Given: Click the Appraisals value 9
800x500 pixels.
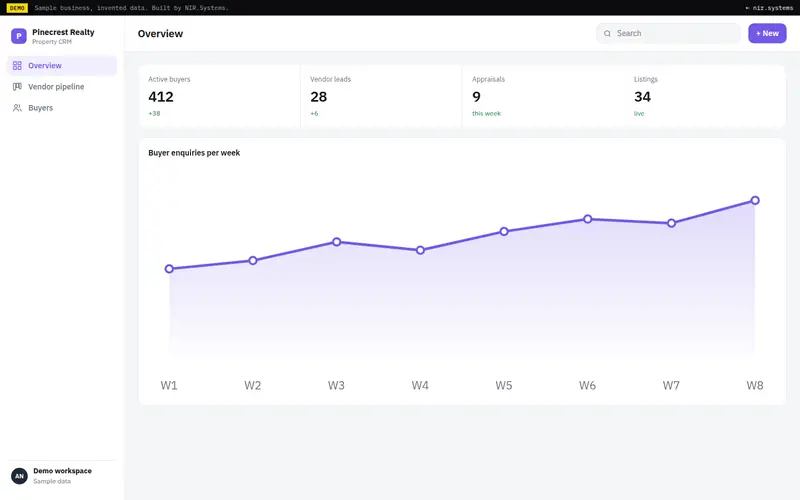Looking at the screenshot, I should point(477,97).
